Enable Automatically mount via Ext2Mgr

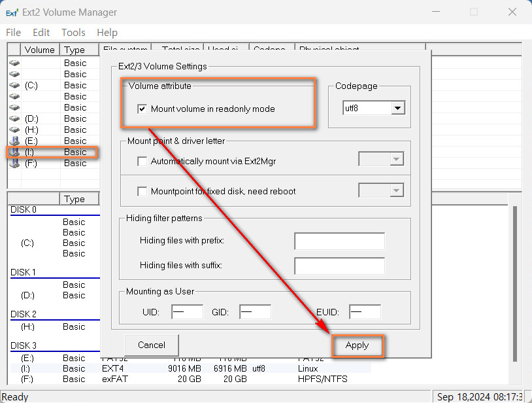[x=142, y=161]
